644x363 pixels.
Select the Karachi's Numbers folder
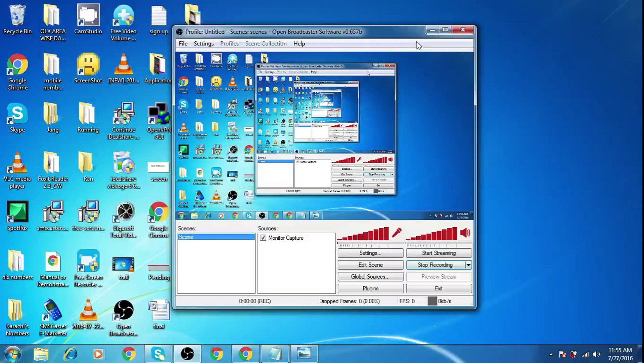tap(17, 317)
